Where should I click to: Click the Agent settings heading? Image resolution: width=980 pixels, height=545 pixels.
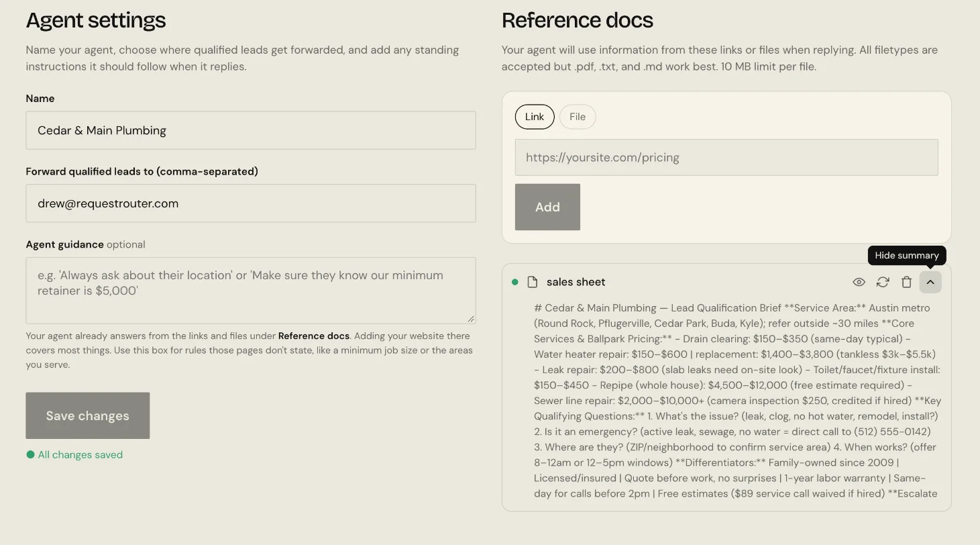(x=96, y=20)
